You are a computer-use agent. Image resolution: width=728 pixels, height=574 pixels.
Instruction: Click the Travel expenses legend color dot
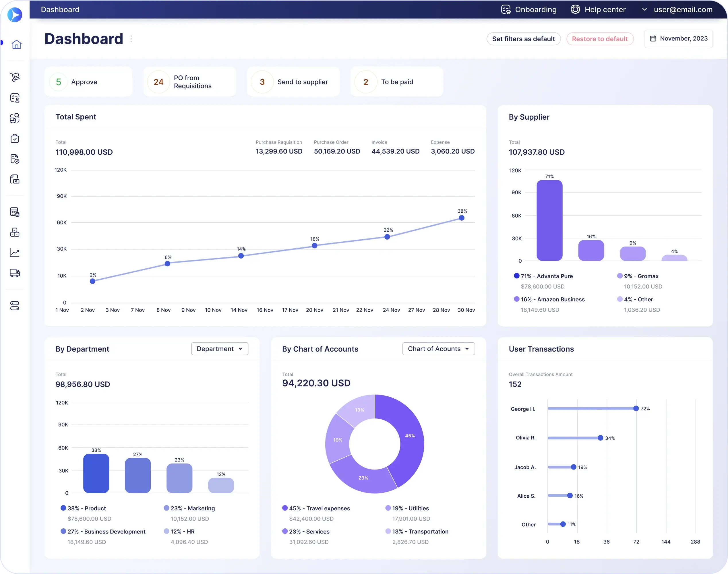pyautogui.click(x=285, y=508)
